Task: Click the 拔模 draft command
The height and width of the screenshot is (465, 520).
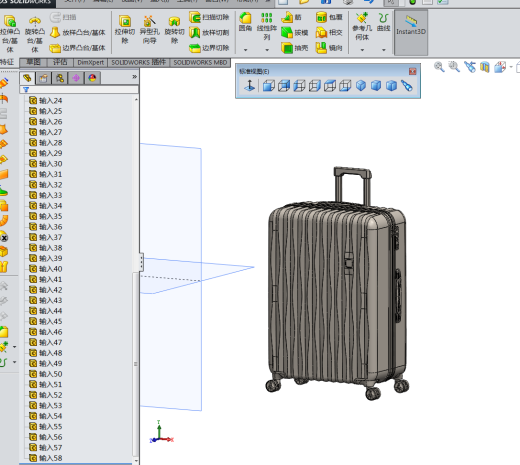Action: coord(295,32)
